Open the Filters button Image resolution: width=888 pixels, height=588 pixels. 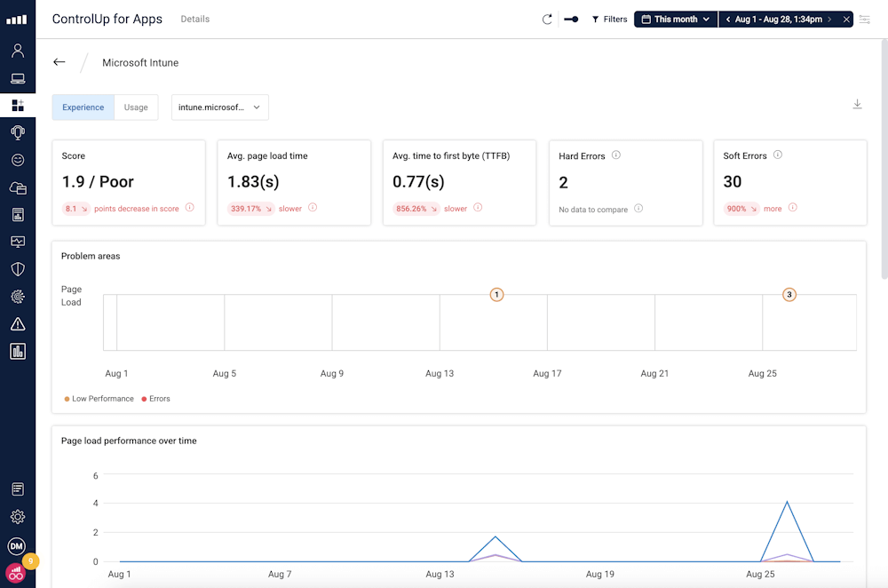609,20
